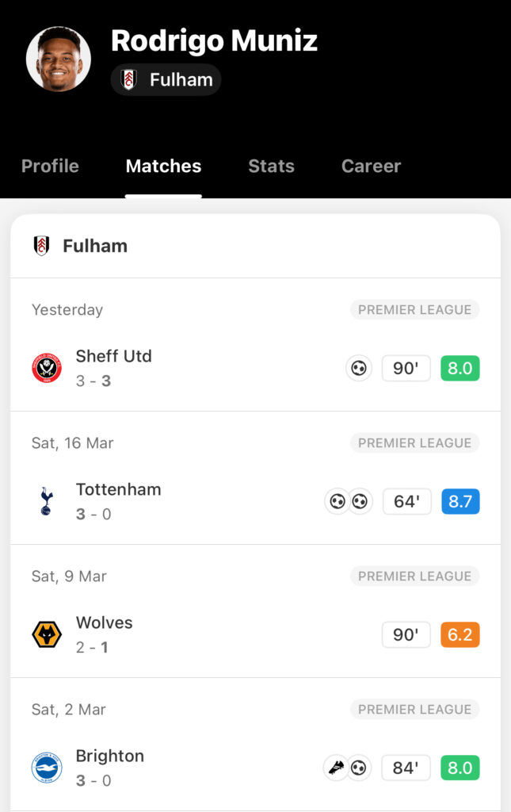Open the Wolves 2 - 1 match
This screenshot has width=511, height=812.
pyautogui.click(x=255, y=634)
